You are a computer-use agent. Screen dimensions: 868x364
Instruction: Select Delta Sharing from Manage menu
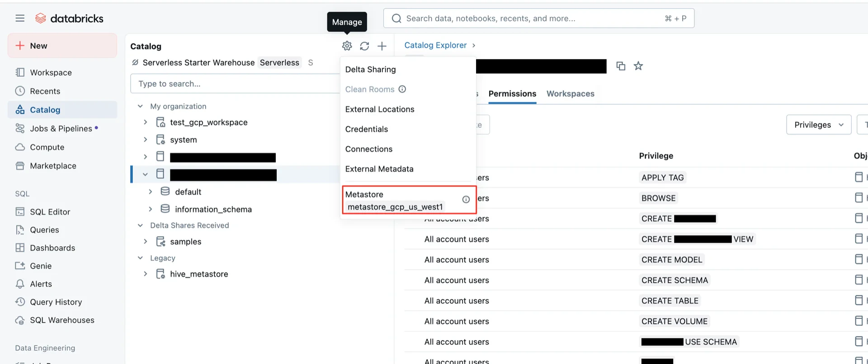pyautogui.click(x=408, y=70)
